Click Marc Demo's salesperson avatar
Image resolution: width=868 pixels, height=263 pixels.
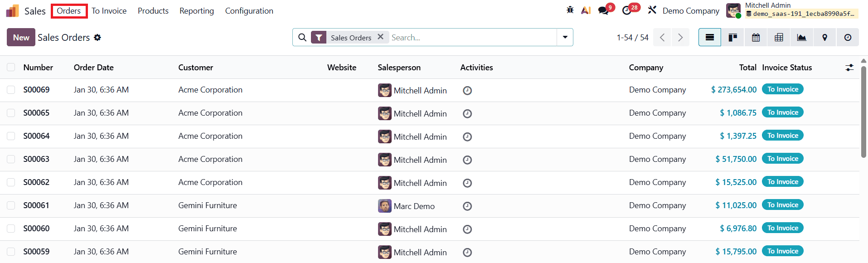click(x=385, y=206)
